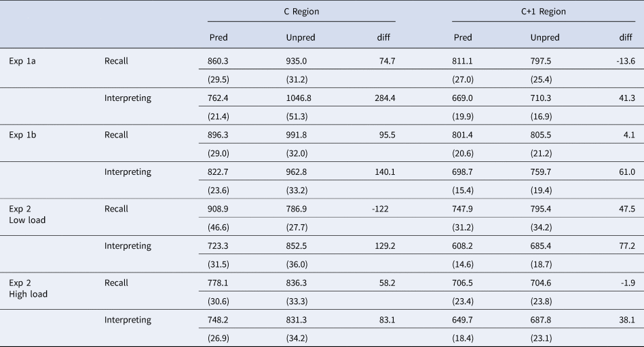Select the Unpred subheader under C+1 Region
The height and width of the screenshot is (347, 644).
(x=545, y=37)
